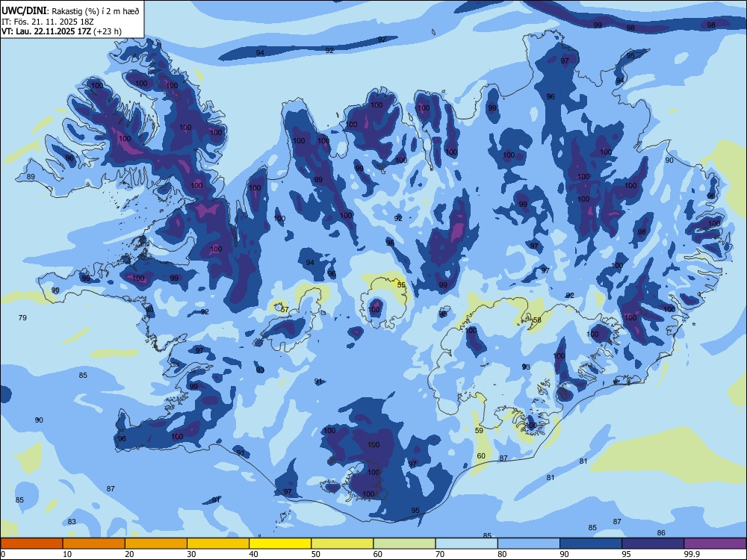This screenshot has height=560, width=747.
Task: Click legend tick label '20'
Action: click(129, 554)
